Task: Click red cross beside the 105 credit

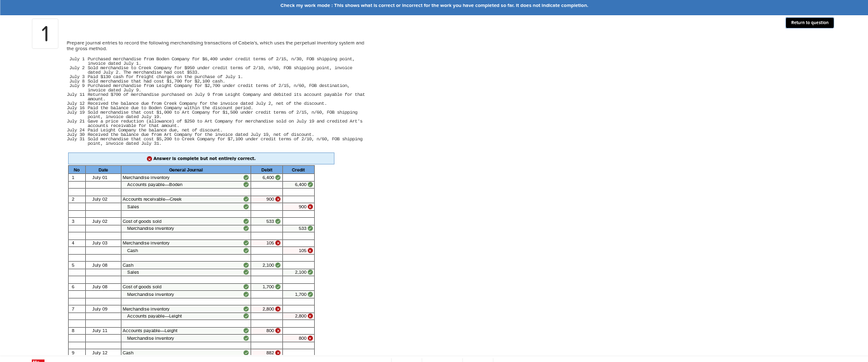Action: coord(310,250)
